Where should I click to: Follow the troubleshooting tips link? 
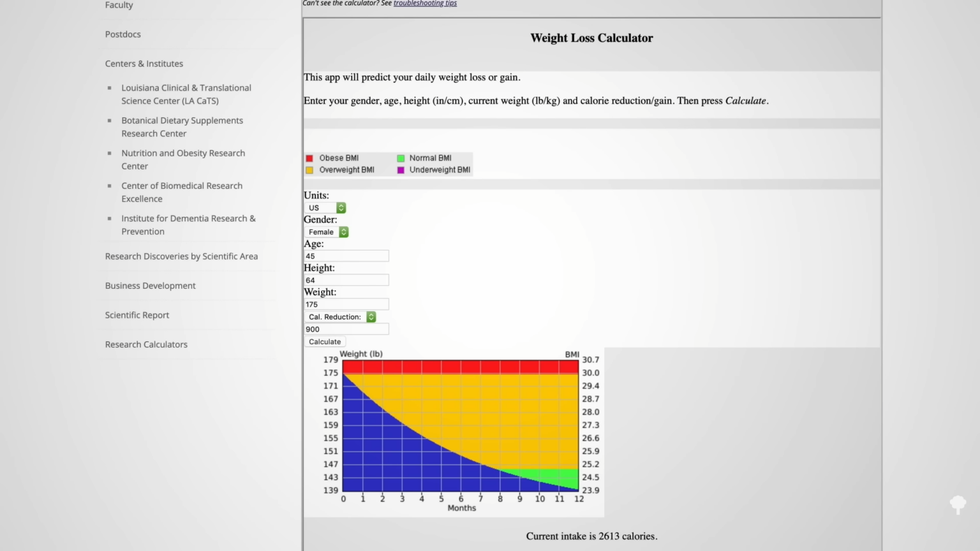coord(425,3)
